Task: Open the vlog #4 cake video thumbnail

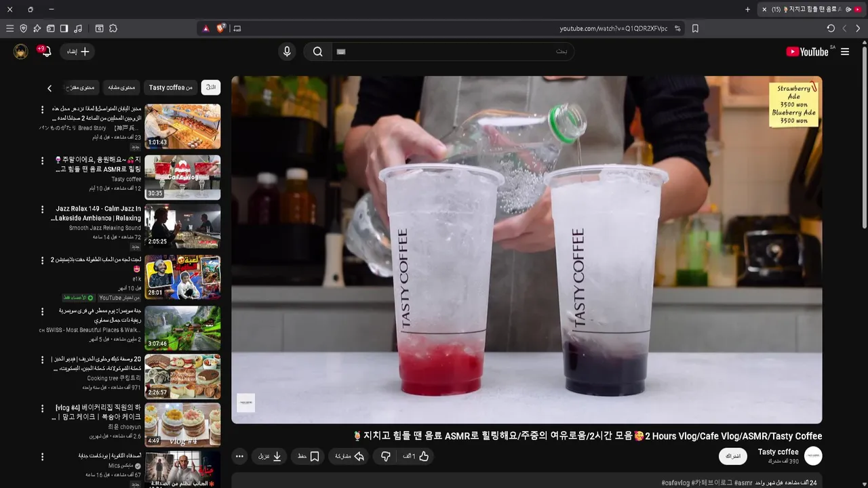Action: point(182,425)
